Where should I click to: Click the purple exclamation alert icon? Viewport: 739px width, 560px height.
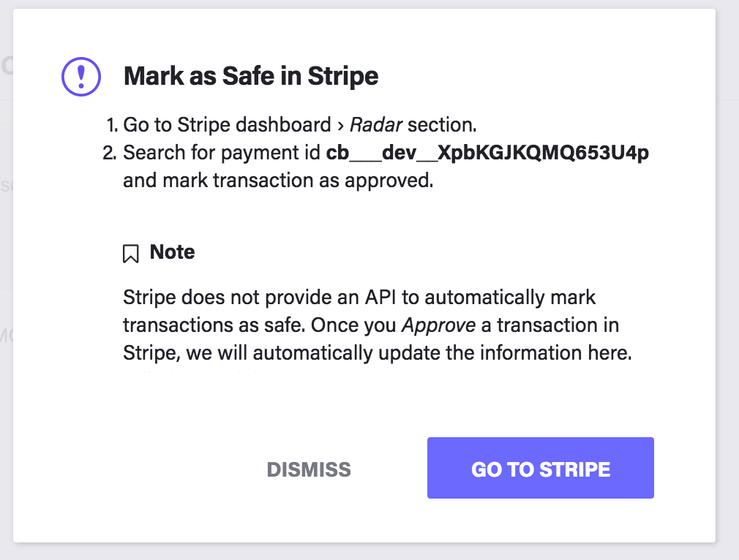pyautogui.click(x=82, y=76)
